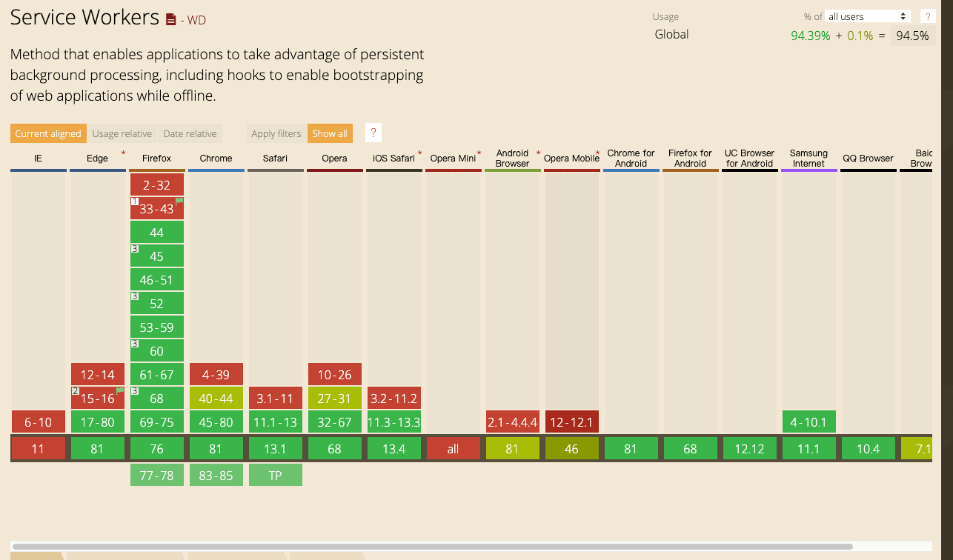Click the Firefox column header
The width and height of the screenshot is (953, 560).
tap(157, 159)
